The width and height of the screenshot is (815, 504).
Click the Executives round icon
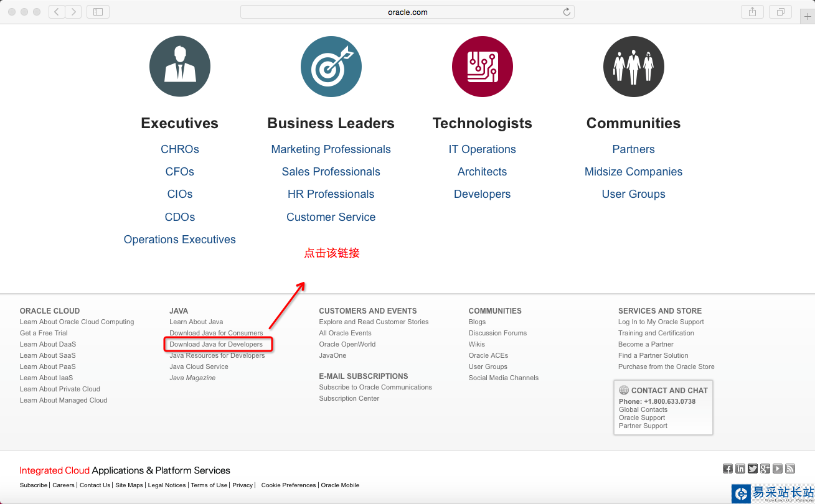click(180, 67)
